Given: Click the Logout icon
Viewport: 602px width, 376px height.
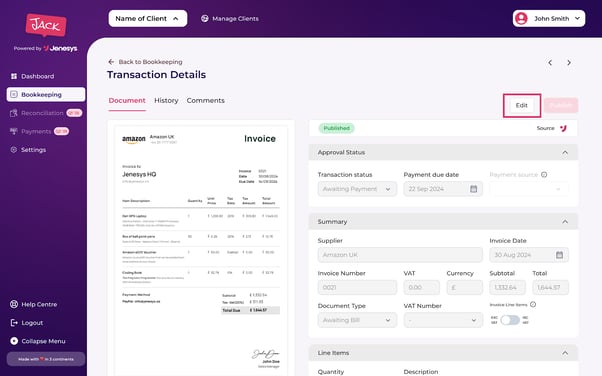Looking at the screenshot, I should [x=14, y=323].
